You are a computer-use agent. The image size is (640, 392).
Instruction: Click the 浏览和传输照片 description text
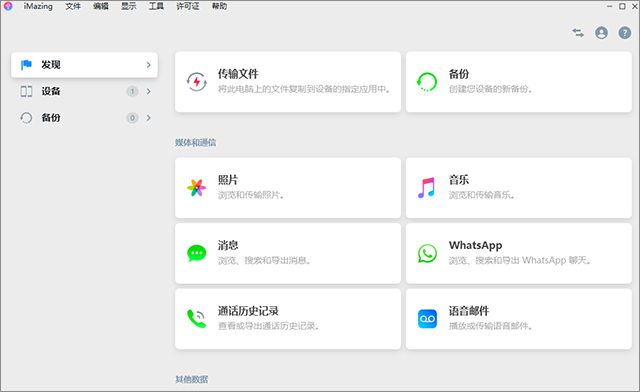[251, 195]
